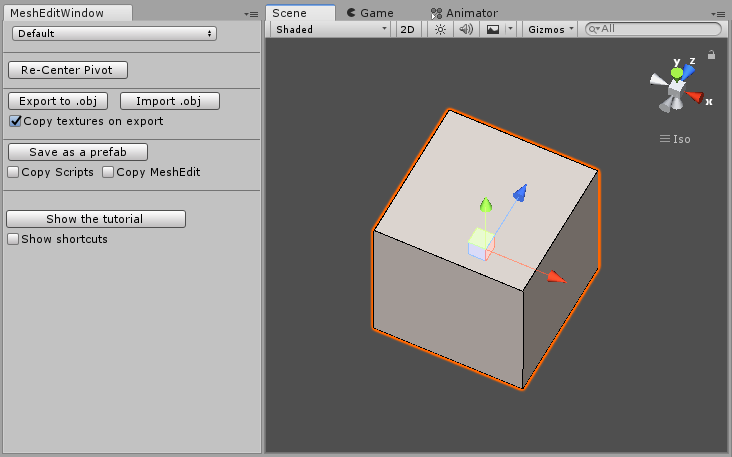The height and width of the screenshot is (457, 732).
Task: Click the blue Z axis cone on orientation gizmo
Action: coord(689,71)
